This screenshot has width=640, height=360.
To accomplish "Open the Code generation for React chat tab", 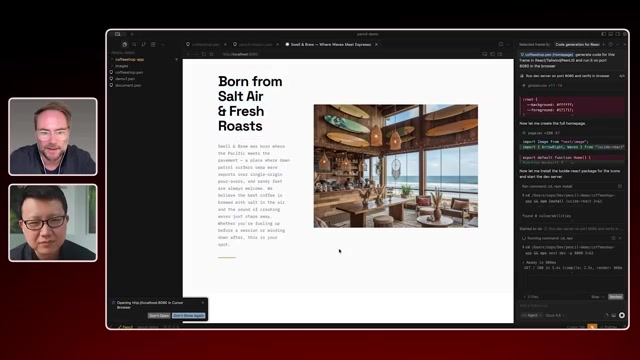I will point(577,44).
